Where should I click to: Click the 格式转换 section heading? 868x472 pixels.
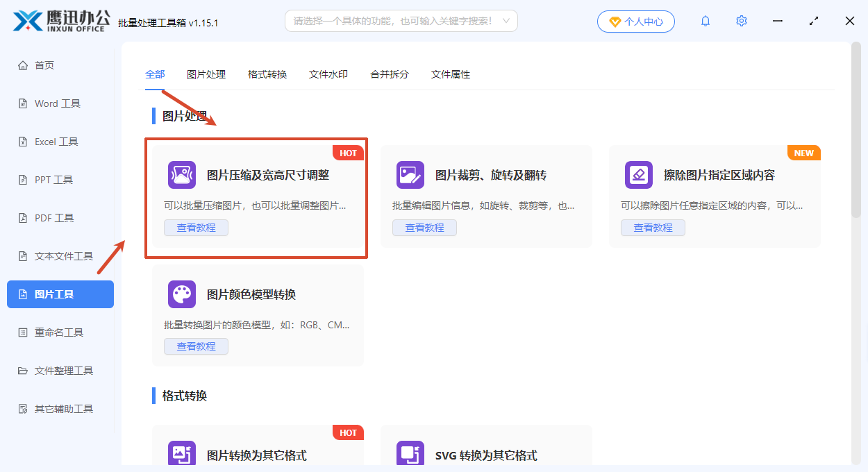point(185,396)
